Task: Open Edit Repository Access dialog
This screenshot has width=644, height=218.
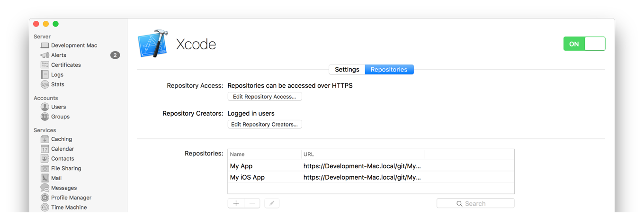Action: click(x=265, y=97)
